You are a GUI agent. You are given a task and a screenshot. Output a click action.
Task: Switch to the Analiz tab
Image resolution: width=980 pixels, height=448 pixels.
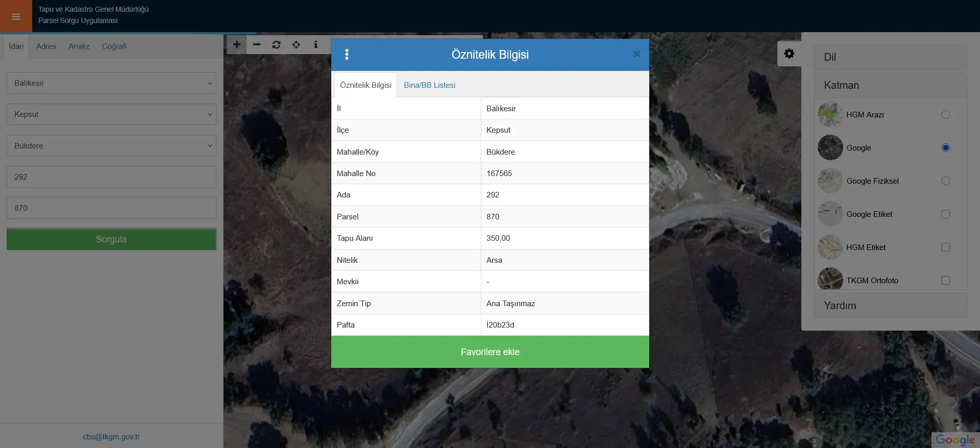(x=79, y=46)
